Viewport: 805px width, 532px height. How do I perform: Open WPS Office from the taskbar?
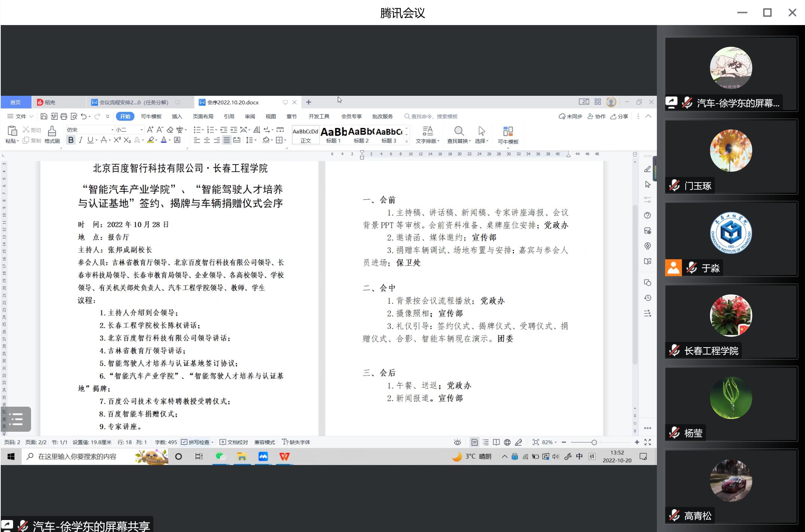point(284,456)
